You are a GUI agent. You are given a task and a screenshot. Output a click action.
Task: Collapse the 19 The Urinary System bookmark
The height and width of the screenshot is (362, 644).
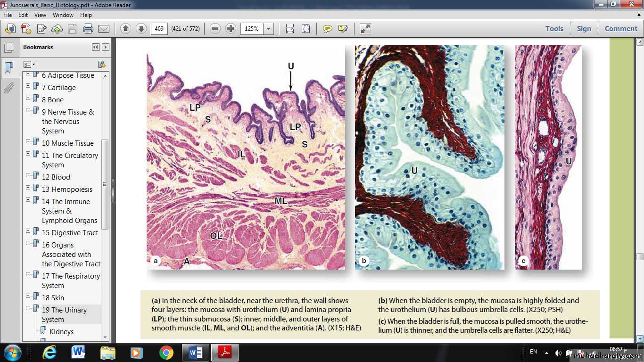point(28,309)
